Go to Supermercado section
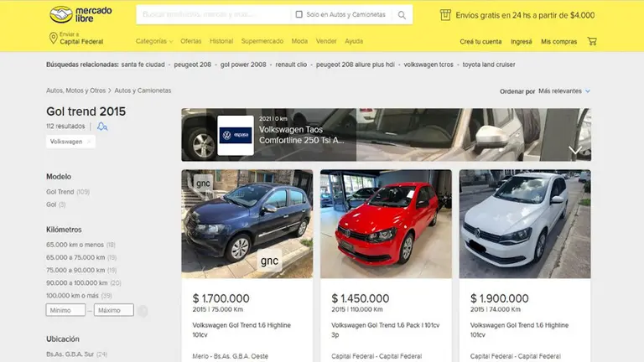Image resolution: width=644 pixels, height=362 pixels. (x=262, y=41)
